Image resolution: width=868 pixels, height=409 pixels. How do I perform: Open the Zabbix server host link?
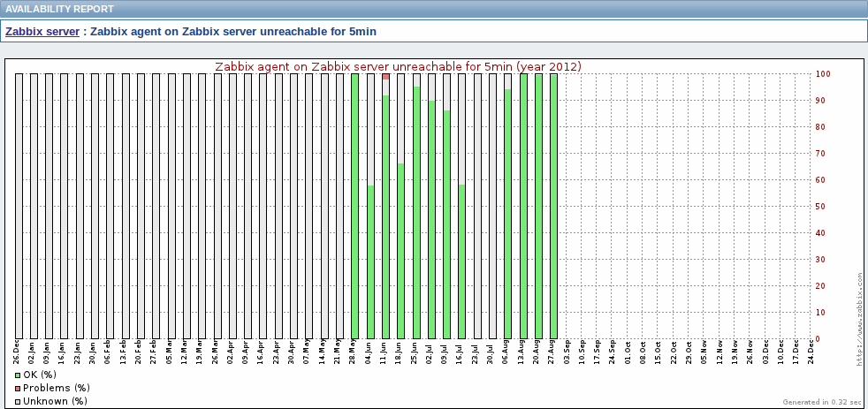[42, 32]
